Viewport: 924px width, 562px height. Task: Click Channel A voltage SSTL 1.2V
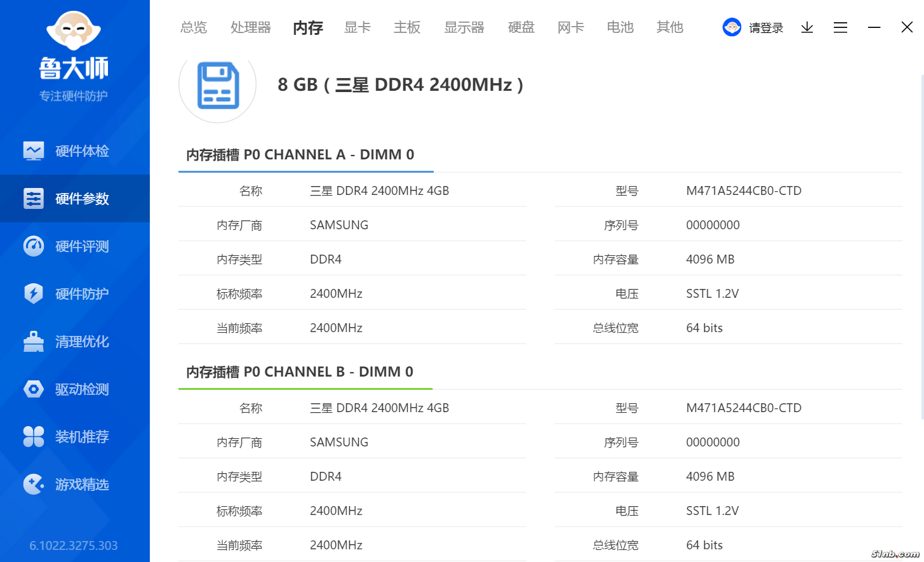tap(713, 293)
